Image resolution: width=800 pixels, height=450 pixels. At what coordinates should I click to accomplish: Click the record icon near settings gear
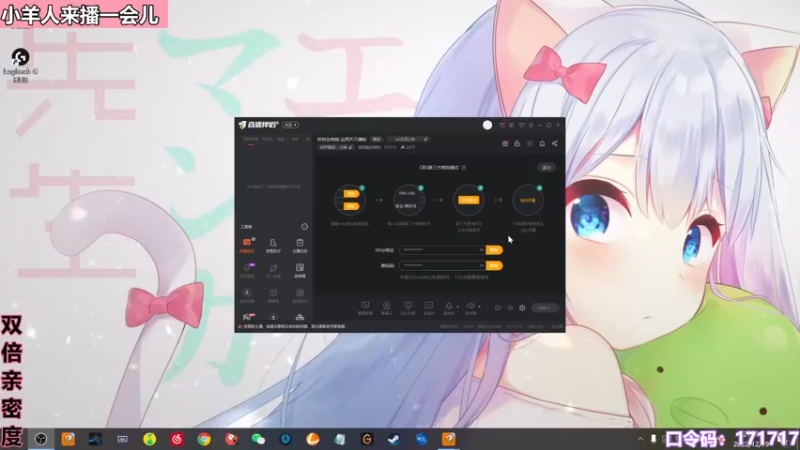[x=498, y=308]
